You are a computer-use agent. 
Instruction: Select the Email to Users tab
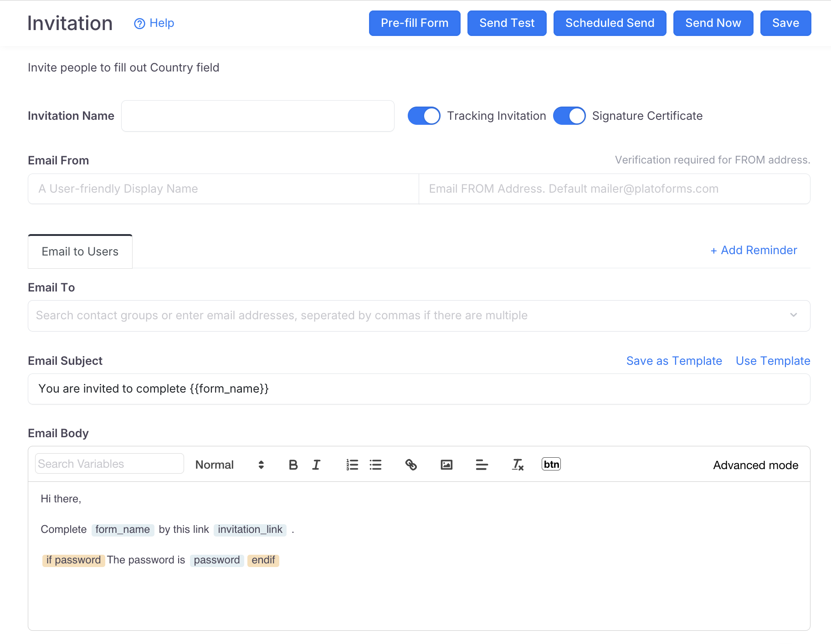pyautogui.click(x=80, y=251)
